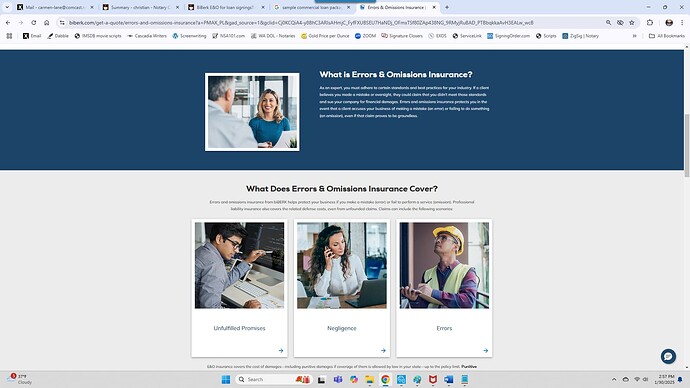Image resolution: width=690 pixels, height=388 pixels.
Task: Click the arrow on the Unfulfilled Promises card
Action: [281, 351]
